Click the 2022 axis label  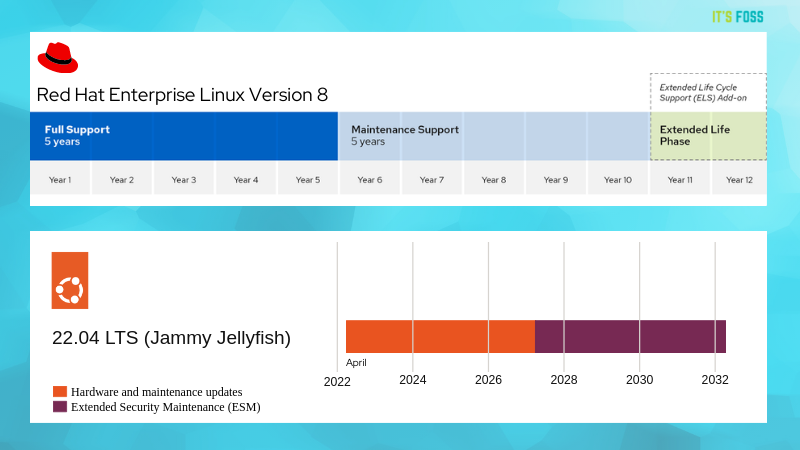click(x=337, y=382)
